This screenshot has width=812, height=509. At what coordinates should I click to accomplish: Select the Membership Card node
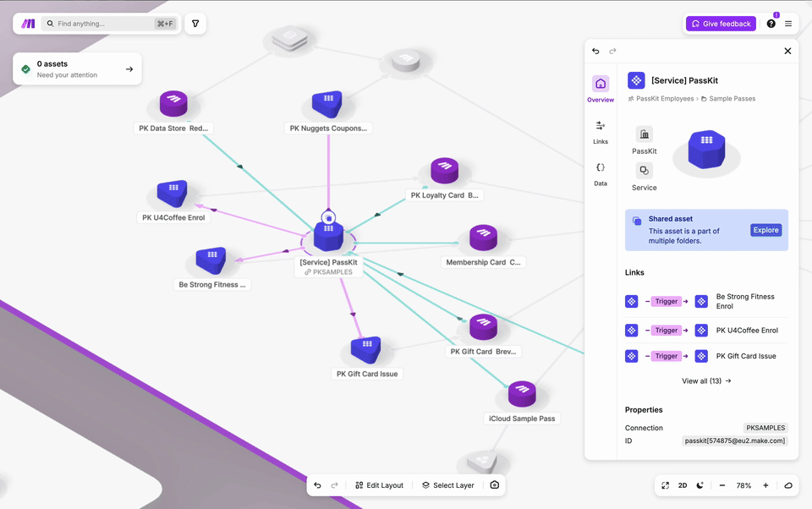click(483, 238)
